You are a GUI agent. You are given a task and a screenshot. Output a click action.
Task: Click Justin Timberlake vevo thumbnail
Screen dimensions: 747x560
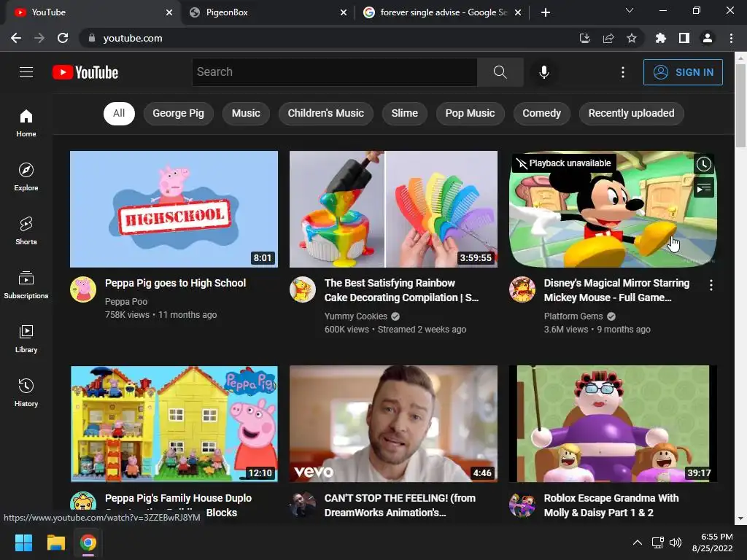click(x=393, y=424)
